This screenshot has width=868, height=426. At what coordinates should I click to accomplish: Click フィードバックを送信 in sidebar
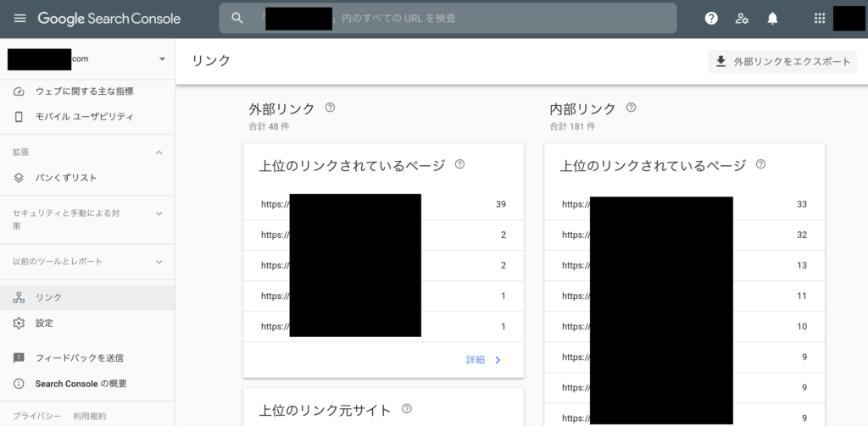click(77, 358)
